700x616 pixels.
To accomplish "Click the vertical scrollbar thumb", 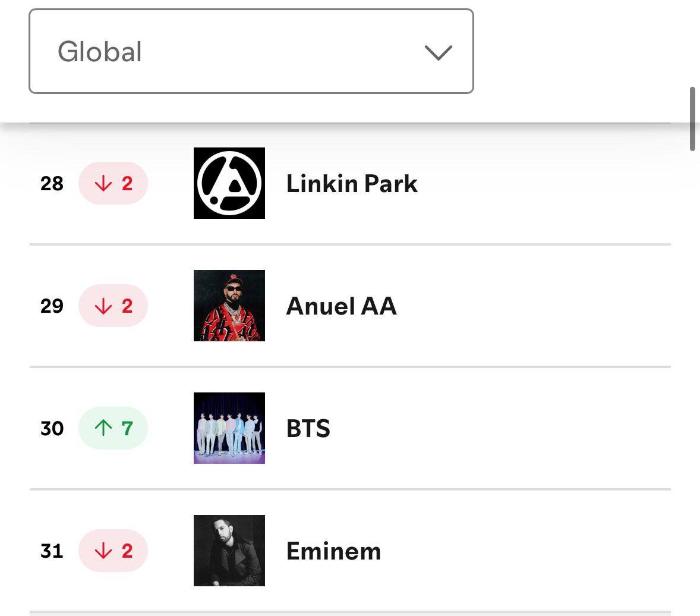I will click(x=692, y=120).
